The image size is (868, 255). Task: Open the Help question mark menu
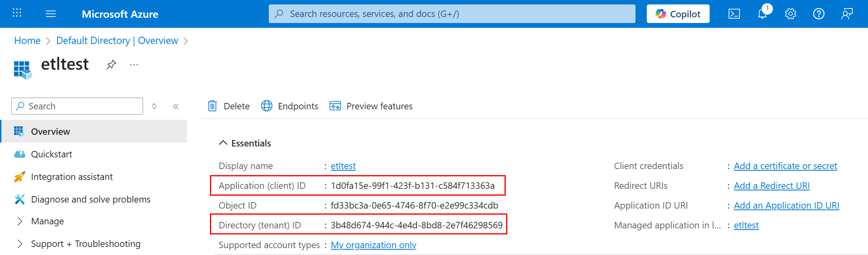pos(819,14)
